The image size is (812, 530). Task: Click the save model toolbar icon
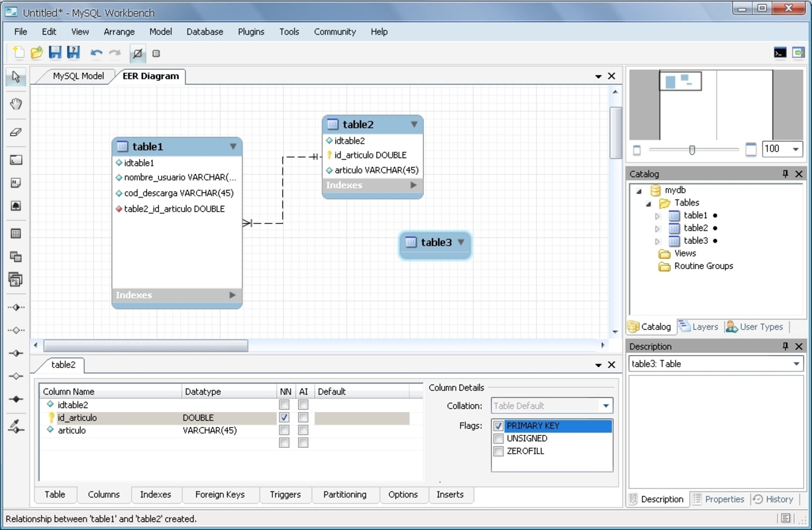pos(55,53)
